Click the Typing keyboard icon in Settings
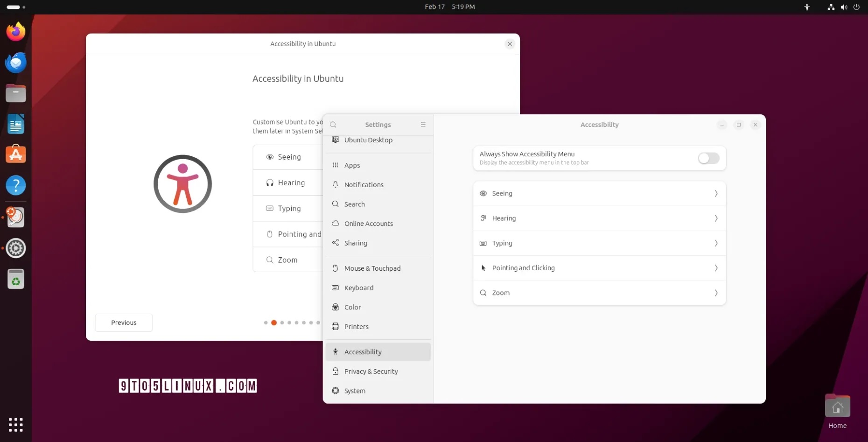Viewport: 868px width, 442px height. tap(483, 243)
